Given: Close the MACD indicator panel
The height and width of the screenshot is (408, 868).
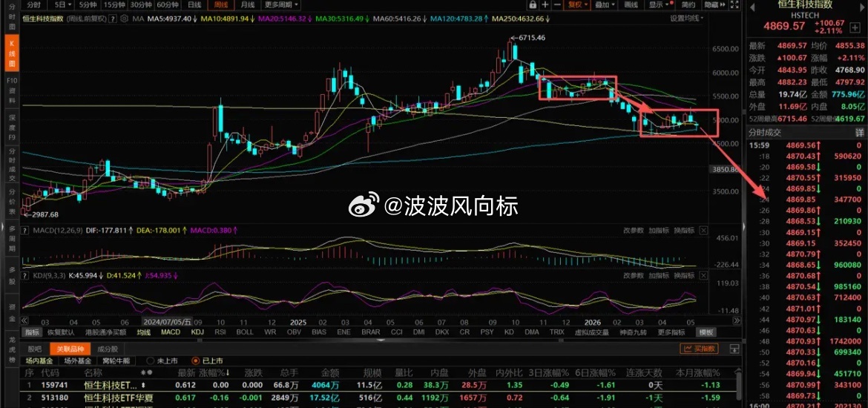Looking at the screenshot, I should tap(703, 230).
